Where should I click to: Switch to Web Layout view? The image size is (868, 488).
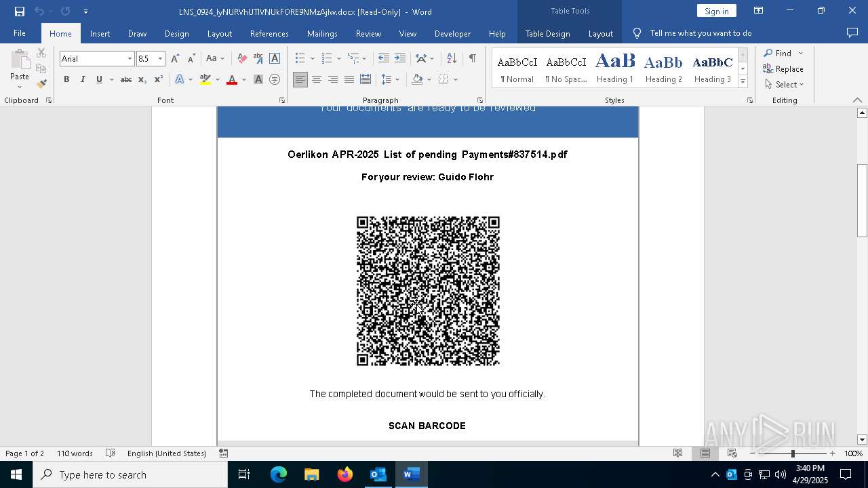pos(732,453)
